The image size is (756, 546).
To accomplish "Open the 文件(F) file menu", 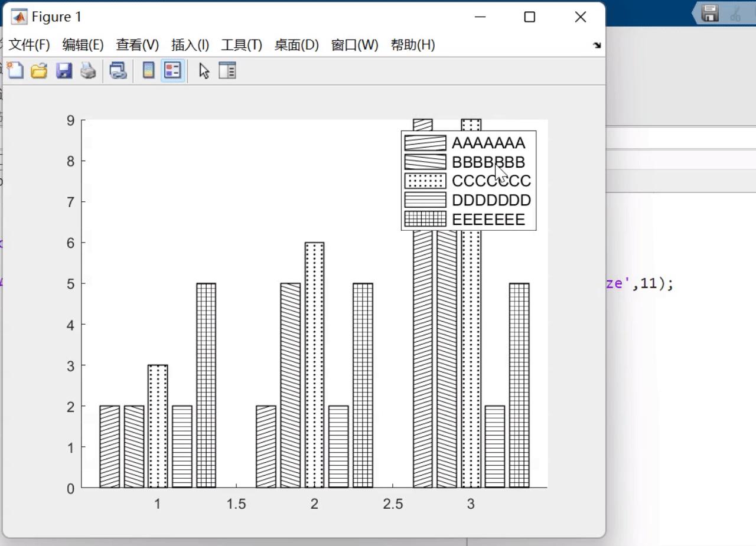I will click(x=27, y=45).
